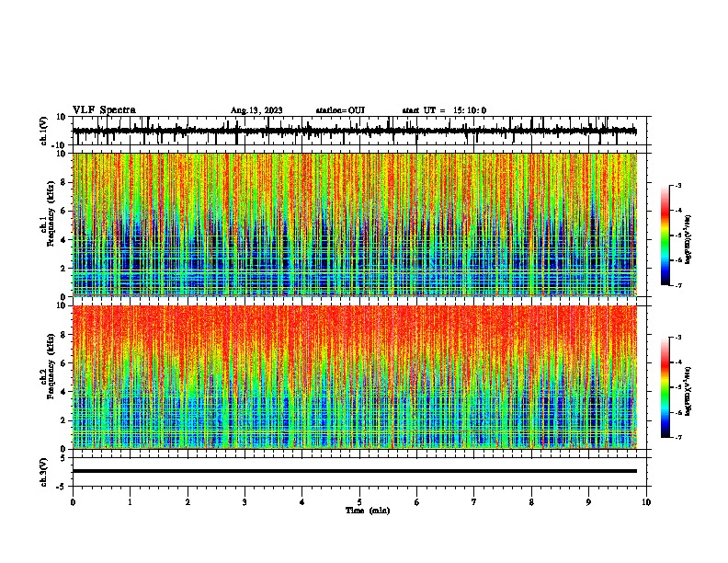Screen dimensions: 728x563
Task: Click the -7 label on ch.2 colorbar
Action: pos(677,437)
